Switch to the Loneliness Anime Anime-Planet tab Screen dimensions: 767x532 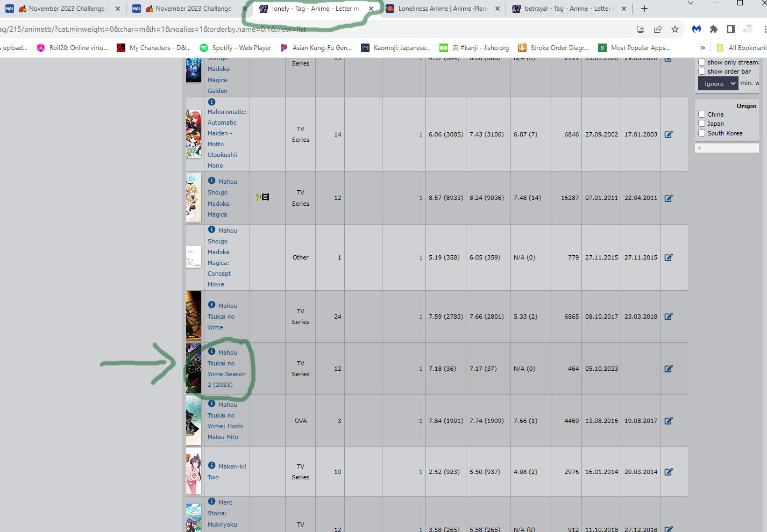(442, 9)
